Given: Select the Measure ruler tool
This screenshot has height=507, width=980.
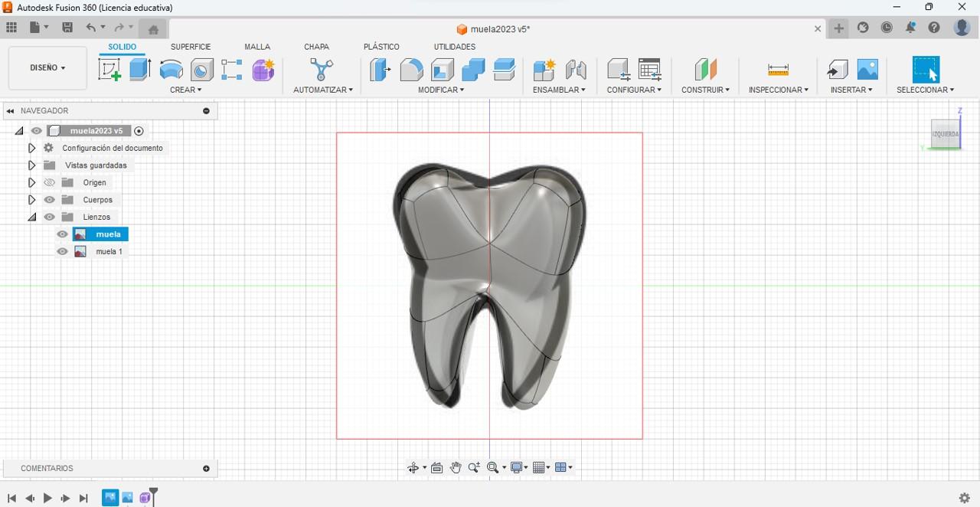Looking at the screenshot, I should click(x=778, y=70).
